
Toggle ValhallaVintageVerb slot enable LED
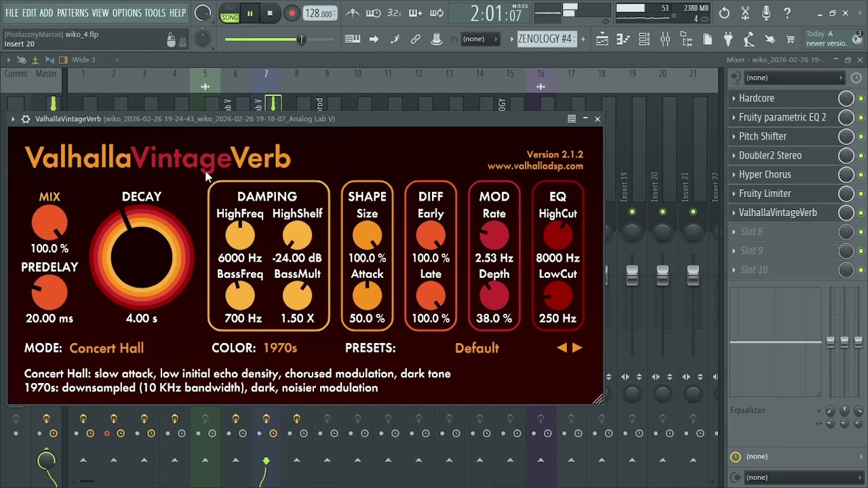[x=861, y=212]
